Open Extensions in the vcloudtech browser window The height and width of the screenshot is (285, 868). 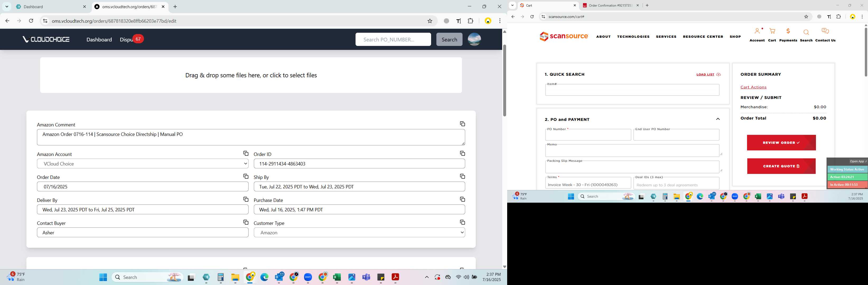point(470,21)
